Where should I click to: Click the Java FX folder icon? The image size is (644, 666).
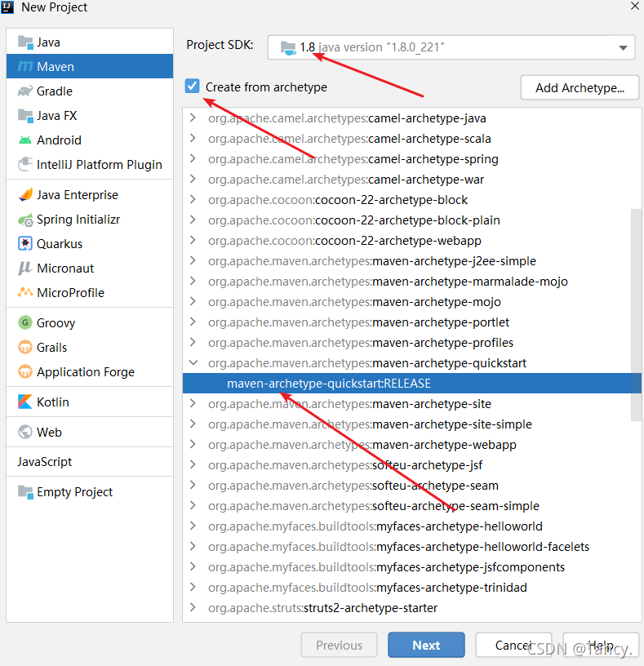tap(25, 116)
